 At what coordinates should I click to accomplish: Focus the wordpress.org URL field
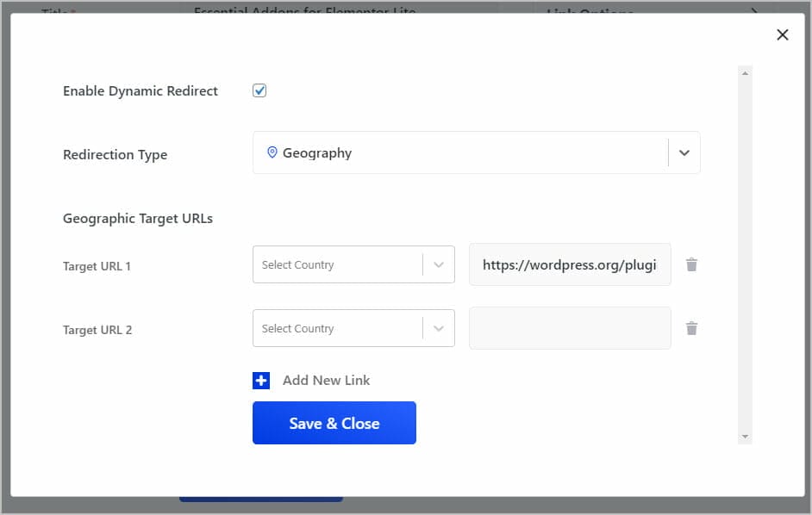(x=570, y=264)
